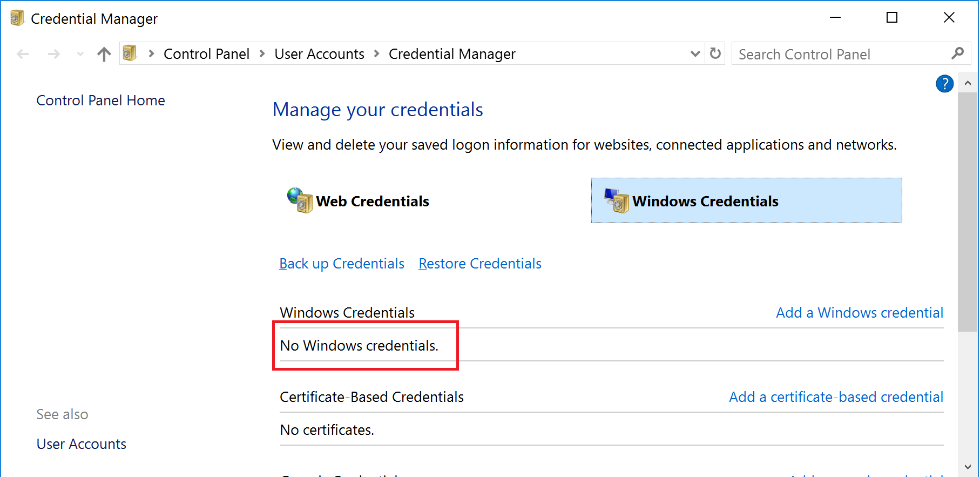
Task: Open the recent locations dropdown arrow
Action: 80,54
